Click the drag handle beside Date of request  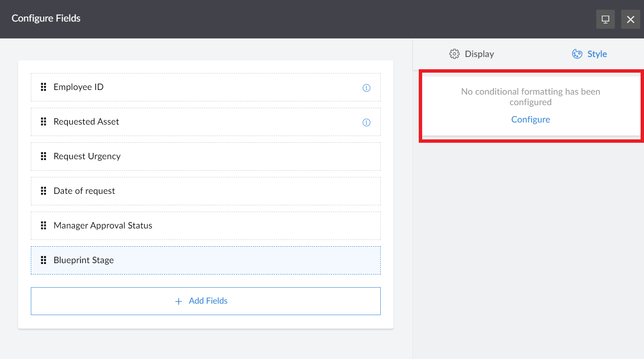tap(43, 191)
